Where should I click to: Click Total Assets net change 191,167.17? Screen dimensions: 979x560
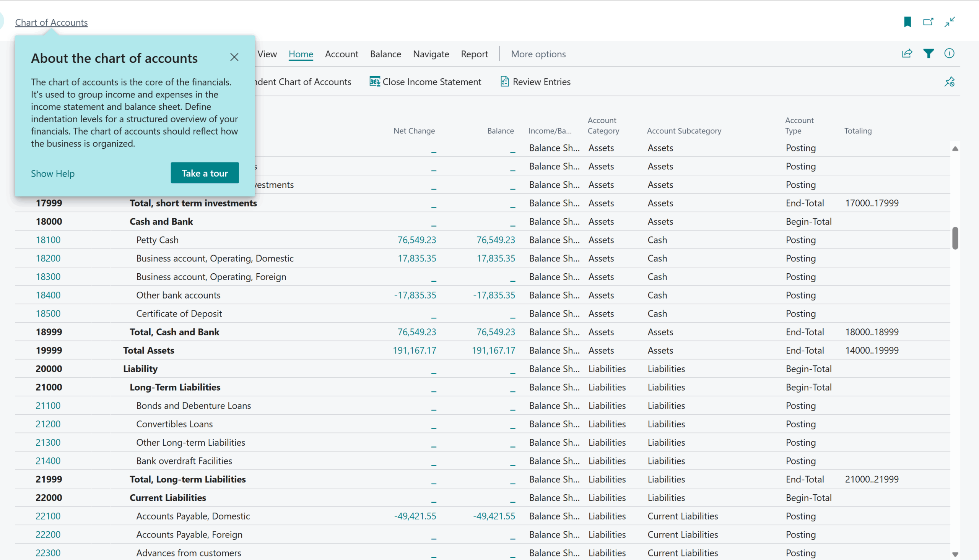point(414,351)
